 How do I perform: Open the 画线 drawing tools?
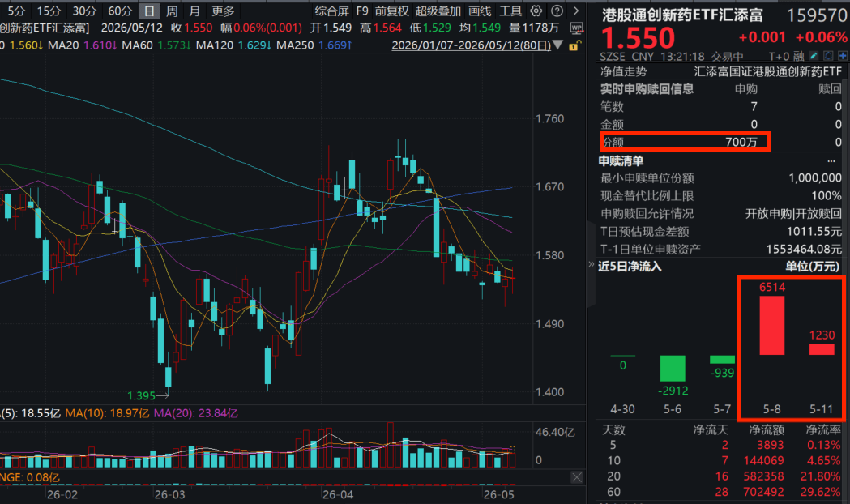pyautogui.click(x=480, y=11)
